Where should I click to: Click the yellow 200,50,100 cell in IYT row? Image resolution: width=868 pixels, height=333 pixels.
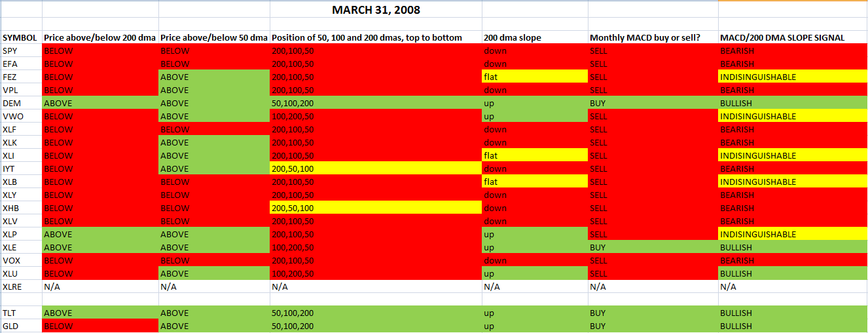click(375, 168)
